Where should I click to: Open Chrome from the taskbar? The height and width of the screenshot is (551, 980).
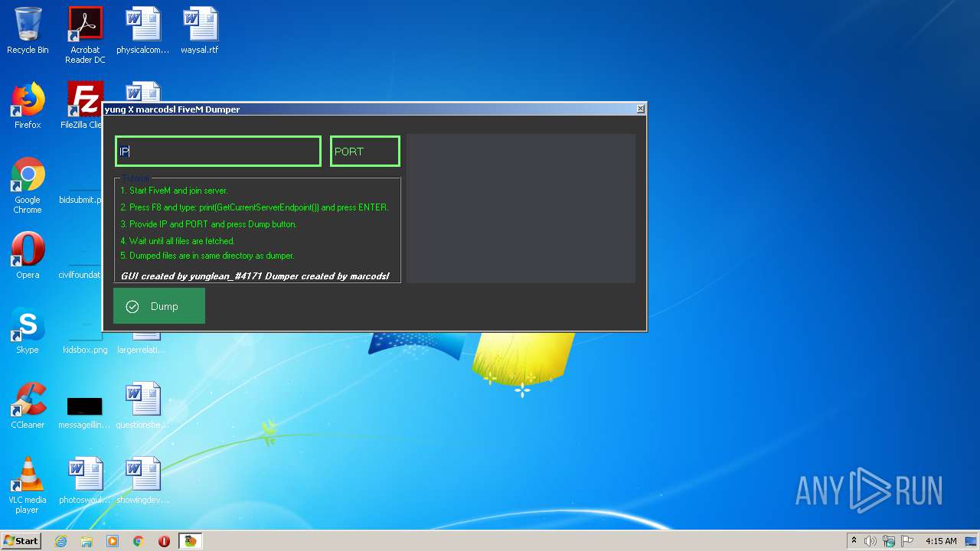pos(139,541)
